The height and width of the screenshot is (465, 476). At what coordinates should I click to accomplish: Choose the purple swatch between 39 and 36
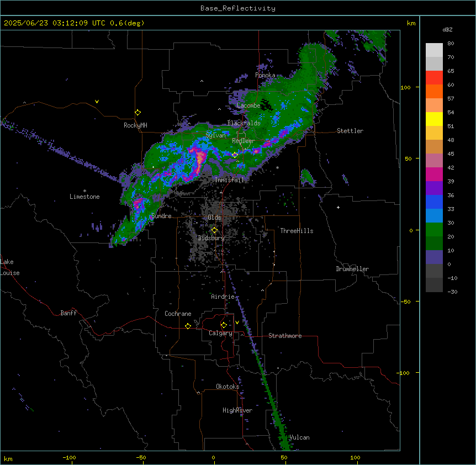434,188
